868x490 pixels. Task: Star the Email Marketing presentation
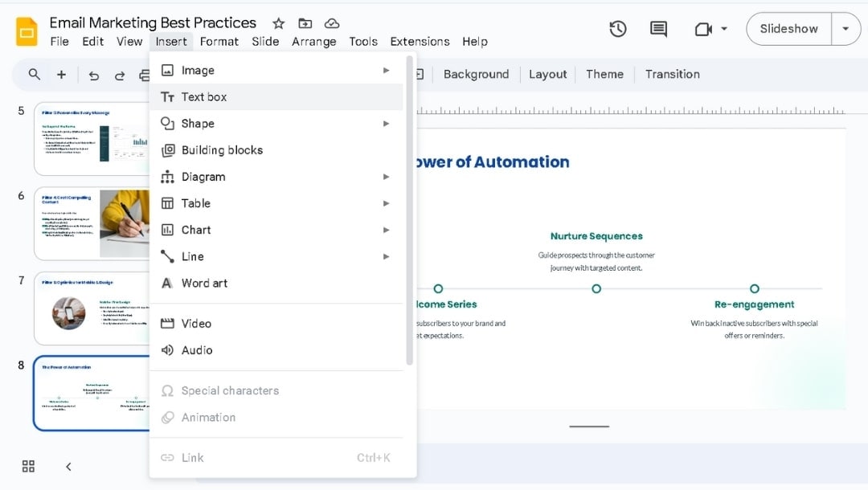[x=278, y=23]
